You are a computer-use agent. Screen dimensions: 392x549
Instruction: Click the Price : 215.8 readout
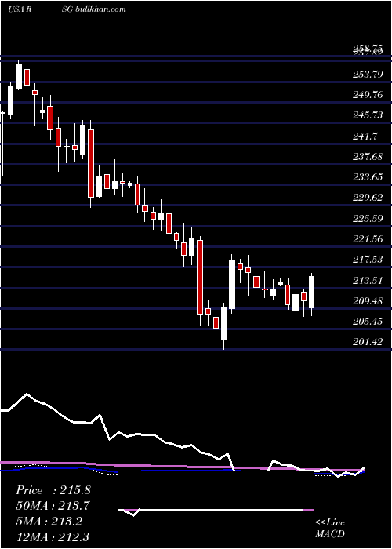53,490
